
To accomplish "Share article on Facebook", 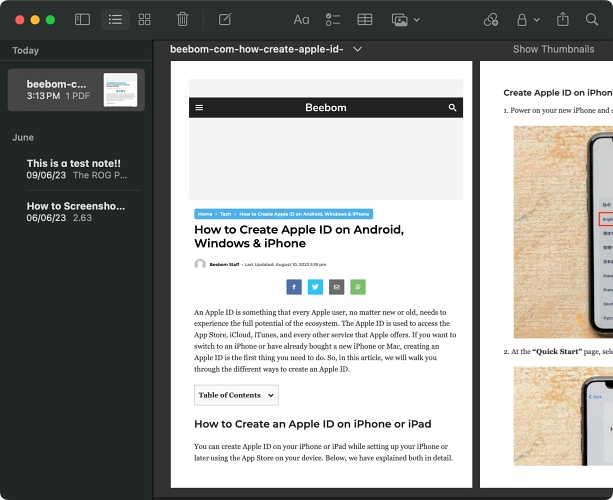I will (294, 287).
